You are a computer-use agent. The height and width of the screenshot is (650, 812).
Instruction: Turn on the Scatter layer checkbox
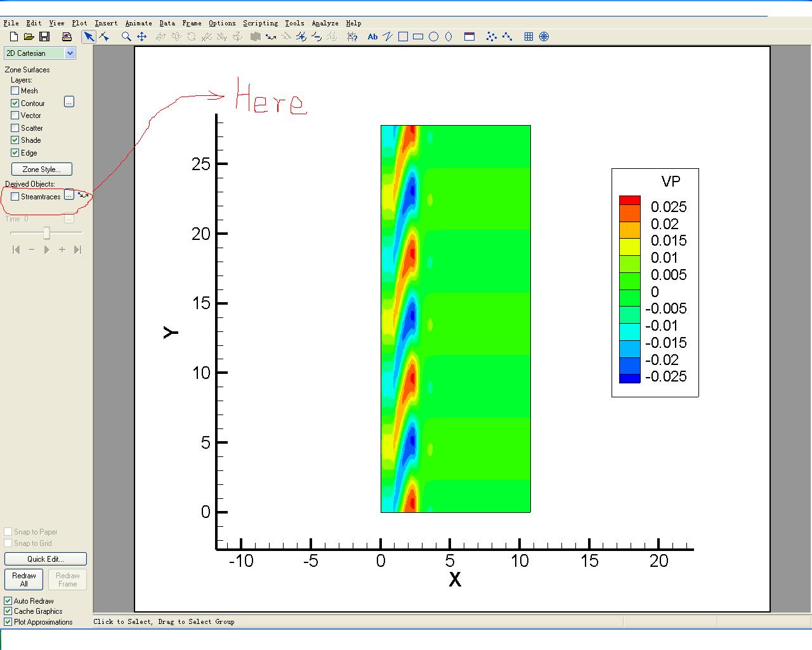click(x=15, y=128)
